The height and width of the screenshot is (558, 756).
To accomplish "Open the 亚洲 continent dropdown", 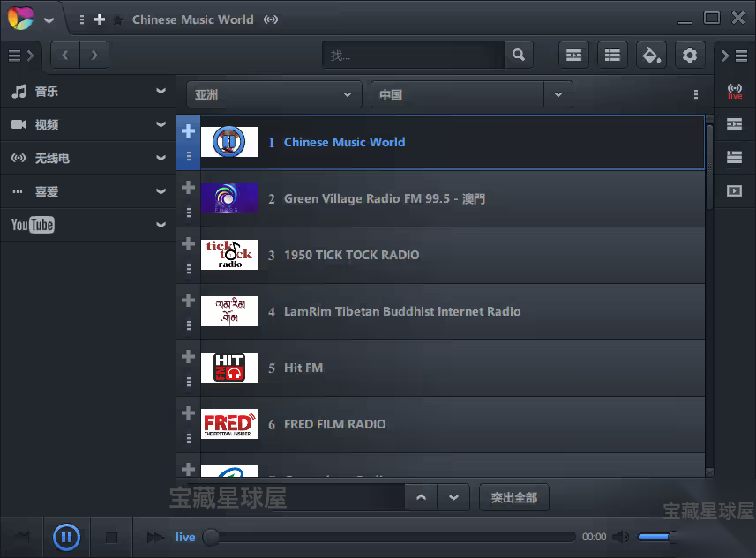I will [x=274, y=94].
